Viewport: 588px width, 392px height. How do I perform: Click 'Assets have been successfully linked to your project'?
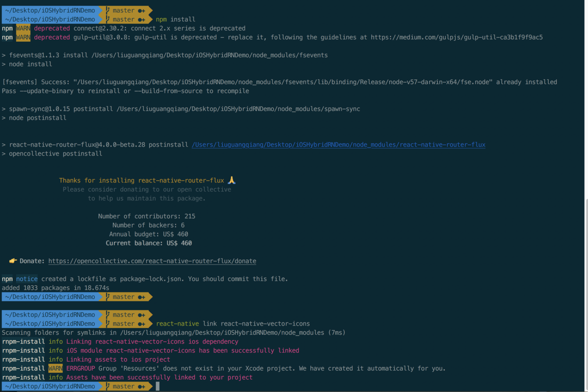click(x=159, y=378)
